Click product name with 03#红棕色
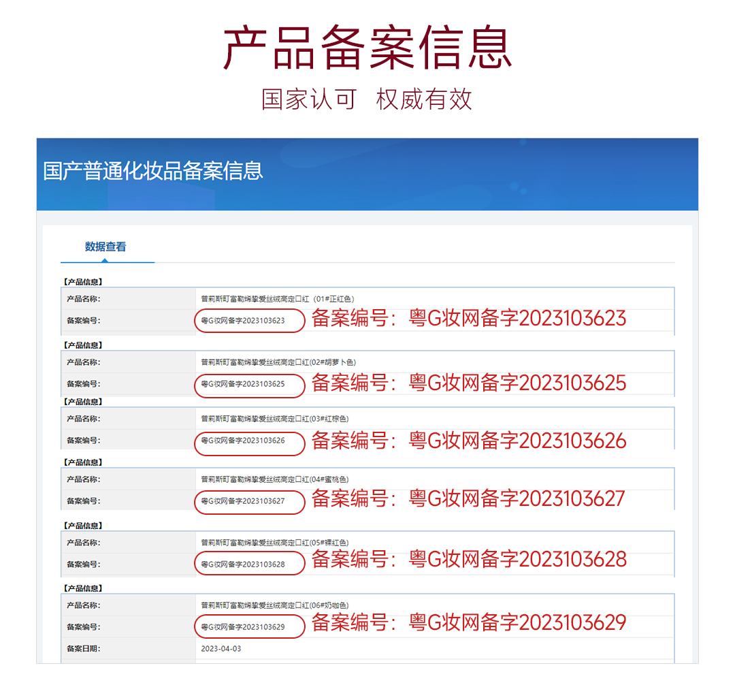The image size is (735, 700). pos(274,419)
